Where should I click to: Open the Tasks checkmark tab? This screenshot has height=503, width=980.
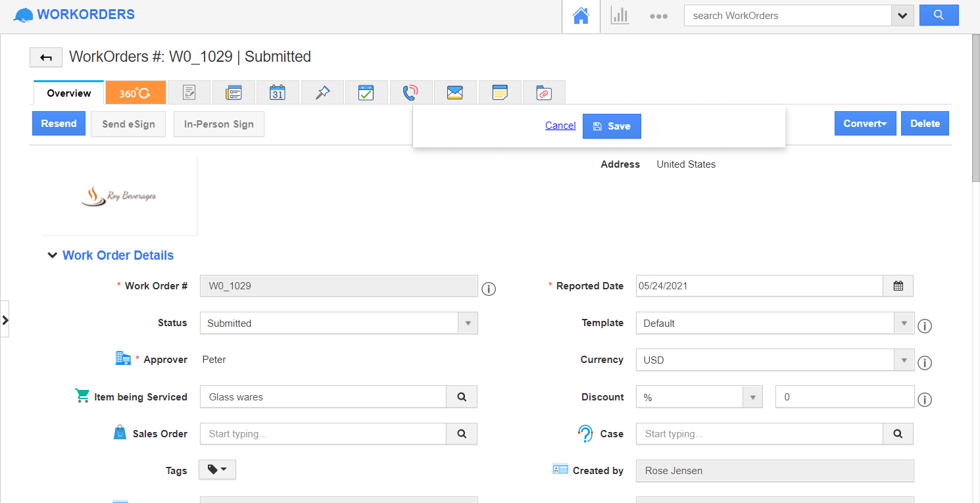click(366, 93)
